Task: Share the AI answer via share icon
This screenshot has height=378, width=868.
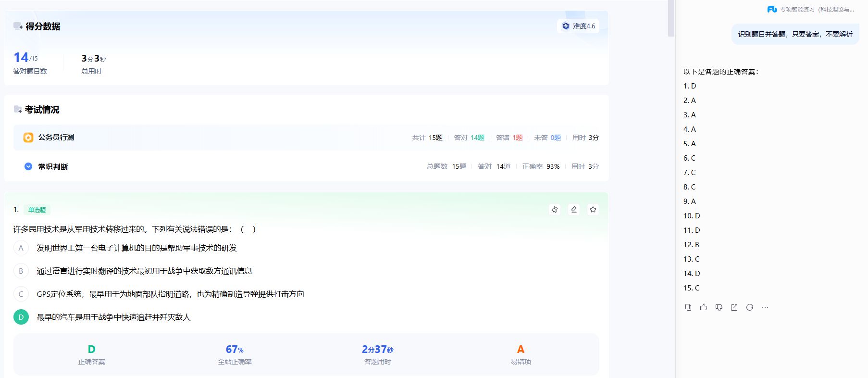Action: tap(734, 307)
